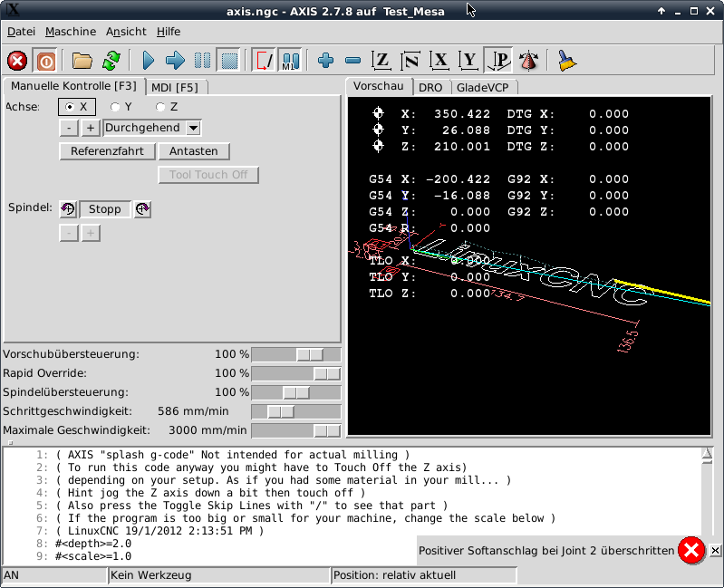Adjust Schrittgeschwindigkeit slider

coord(296,411)
